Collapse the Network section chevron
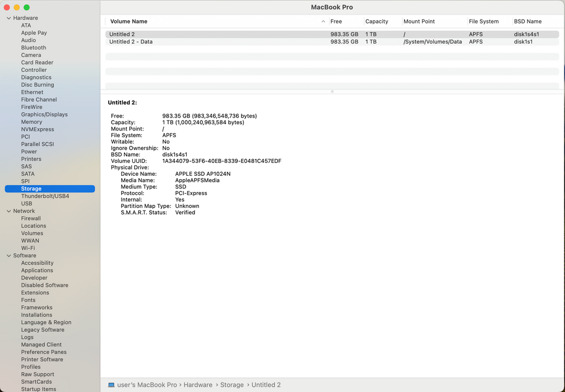 [8, 211]
